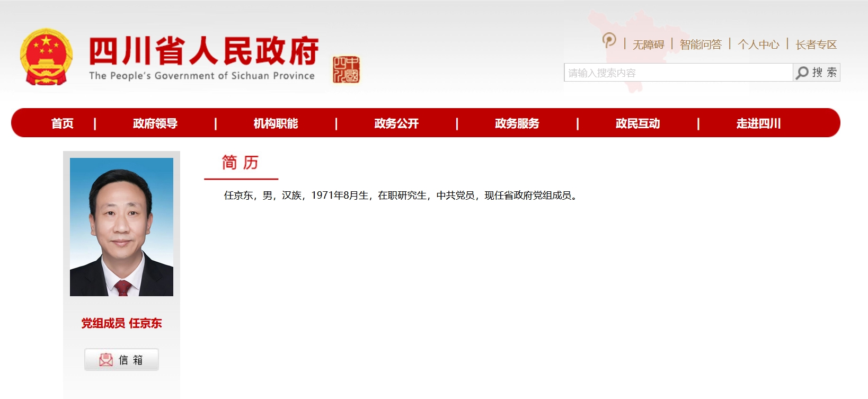Select the 简历 resume tab heading
Viewport: 868px width, 399px height.
point(240,163)
